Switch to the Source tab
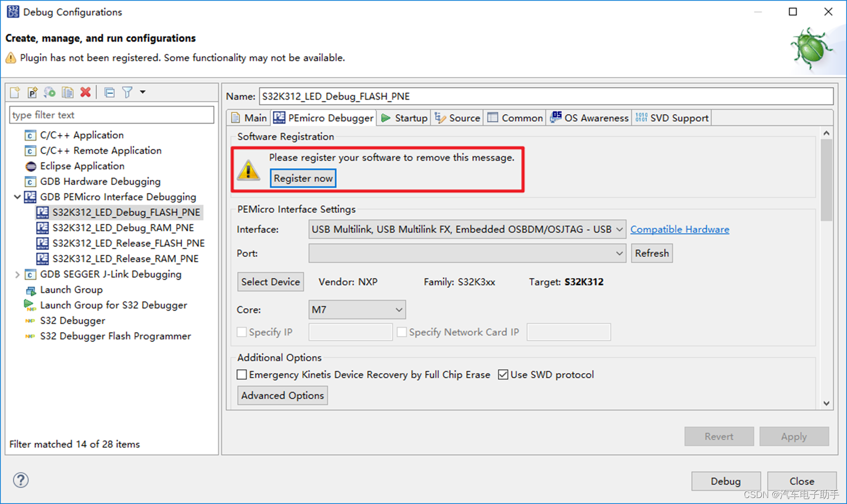The height and width of the screenshot is (504, 847). point(457,118)
